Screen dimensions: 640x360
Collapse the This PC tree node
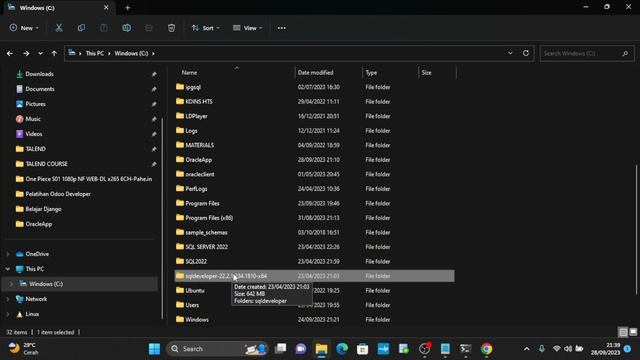pos(8,269)
